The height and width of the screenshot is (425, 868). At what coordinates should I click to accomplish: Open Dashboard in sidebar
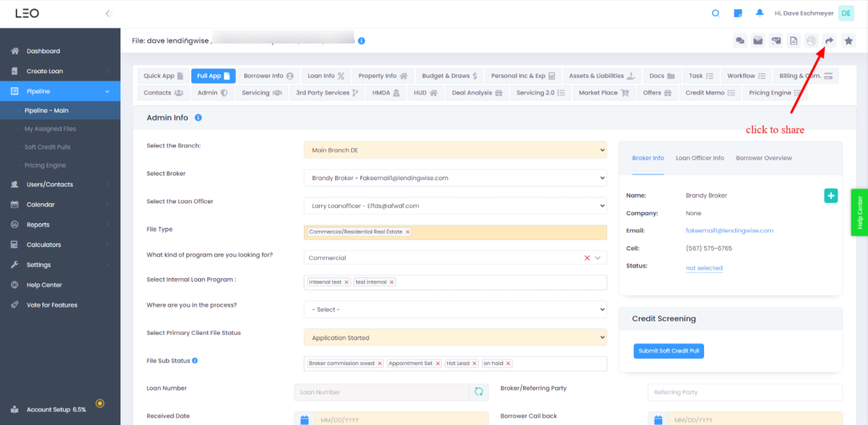click(60, 51)
